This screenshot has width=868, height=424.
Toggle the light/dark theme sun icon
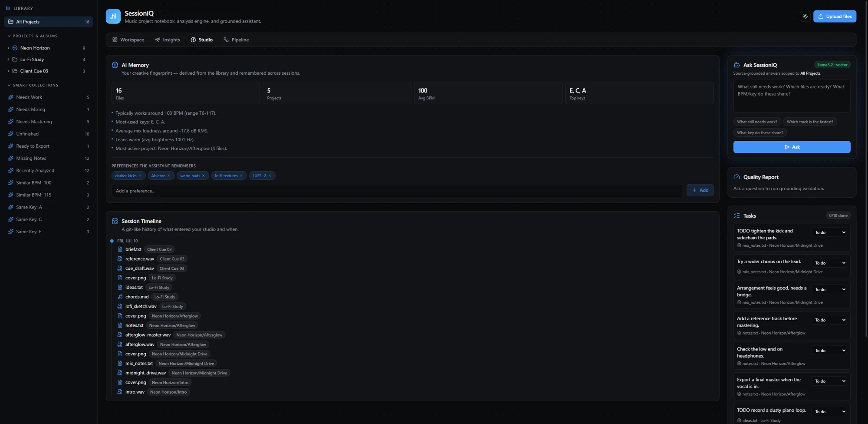coord(805,17)
